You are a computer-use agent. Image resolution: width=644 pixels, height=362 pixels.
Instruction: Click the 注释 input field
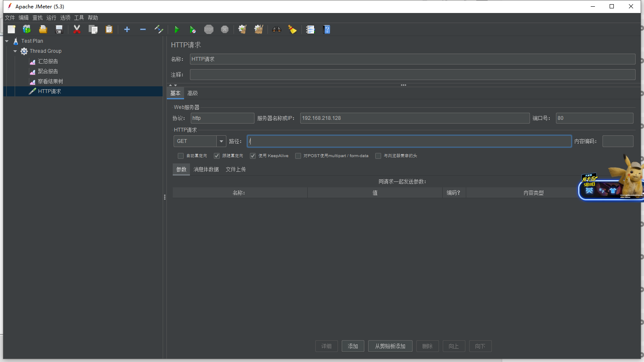click(x=413, y=75)
